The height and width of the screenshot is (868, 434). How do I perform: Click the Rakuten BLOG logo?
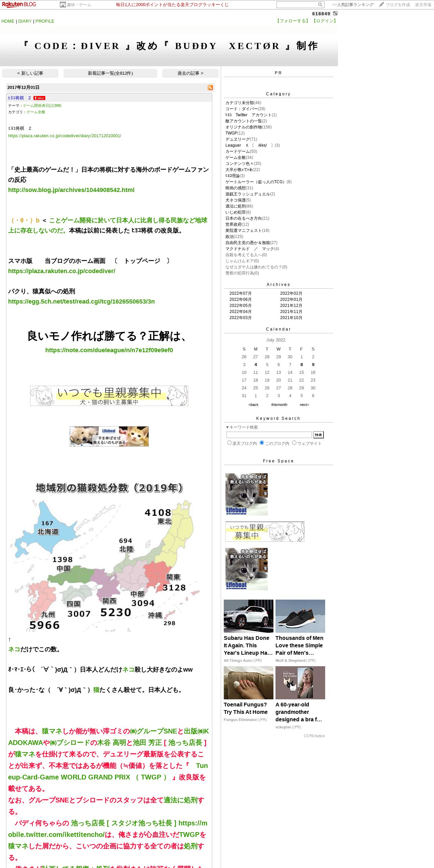pos(19,4)
